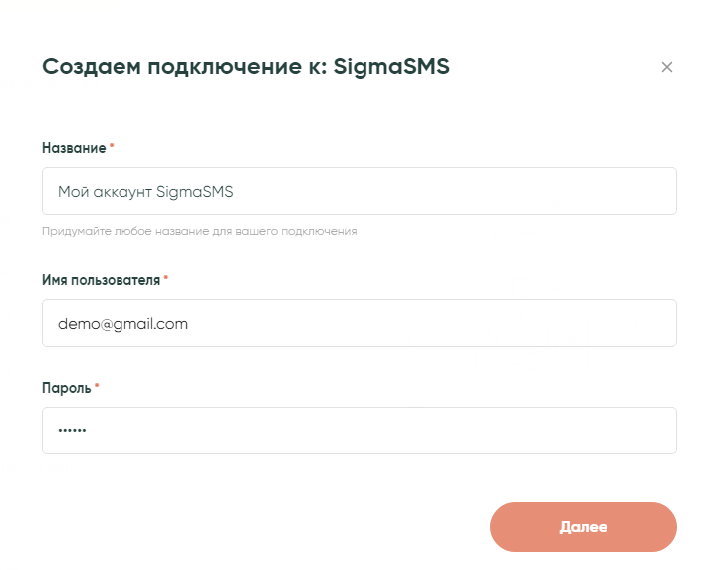Click the word аккаунт in name field
The height and width of the screenshot is (570, 728).
point(121,191)
